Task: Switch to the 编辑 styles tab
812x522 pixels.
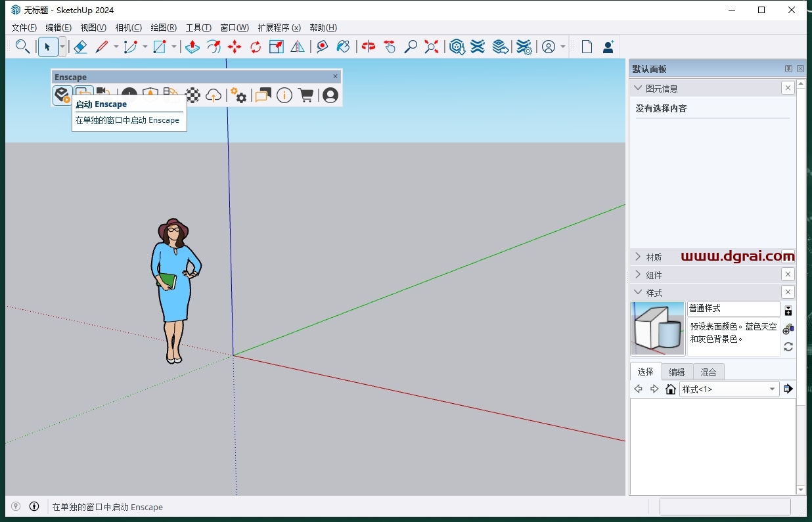Action: [x=677, y=372]
